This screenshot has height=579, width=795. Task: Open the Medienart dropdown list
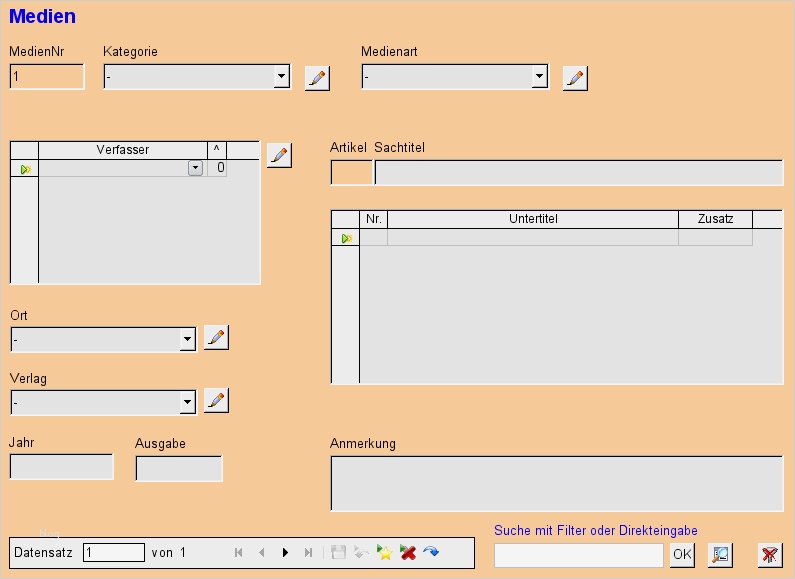539,77
